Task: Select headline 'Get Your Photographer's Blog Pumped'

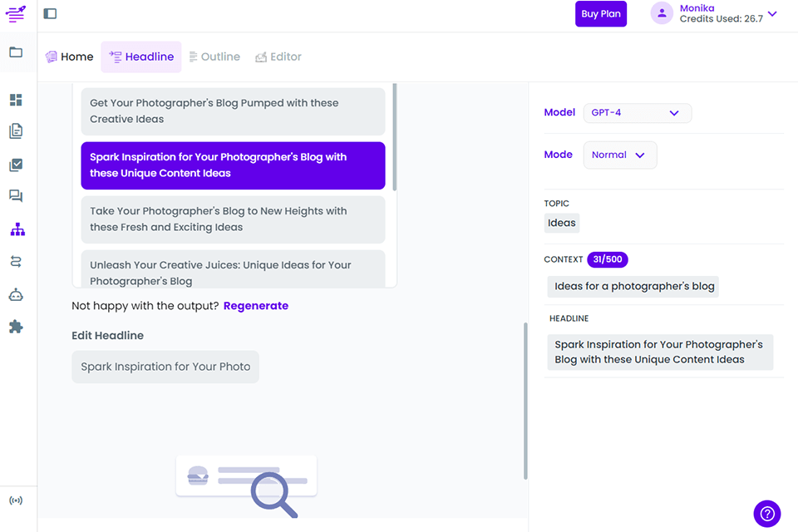Action: (233, 111)
